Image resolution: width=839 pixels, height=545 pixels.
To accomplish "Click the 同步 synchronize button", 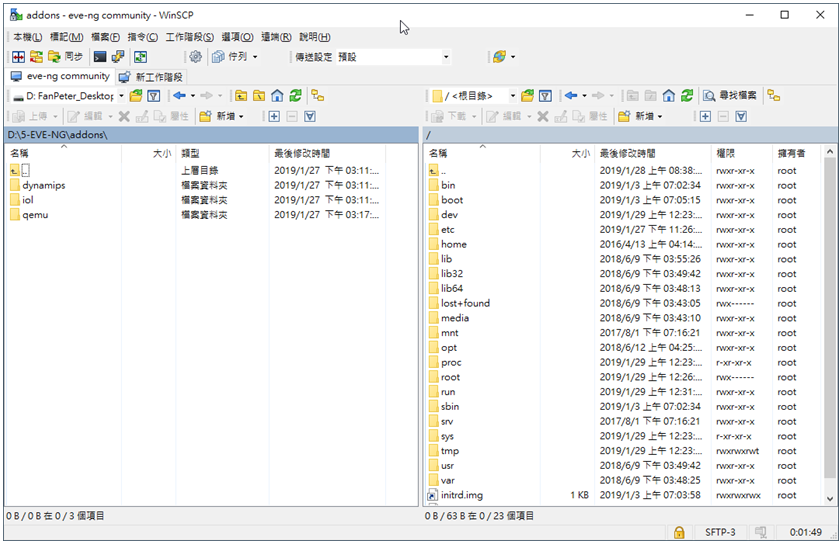I will coord(66,57).
